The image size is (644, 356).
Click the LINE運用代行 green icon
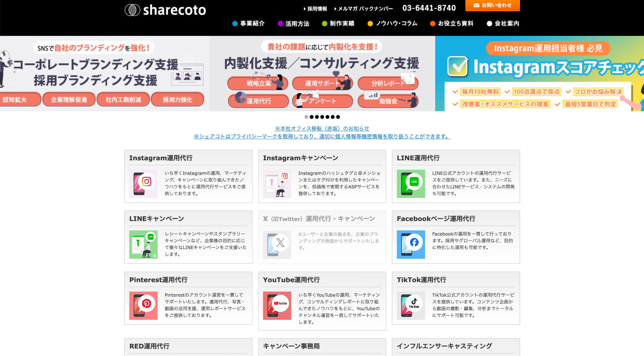click(411, 184)
